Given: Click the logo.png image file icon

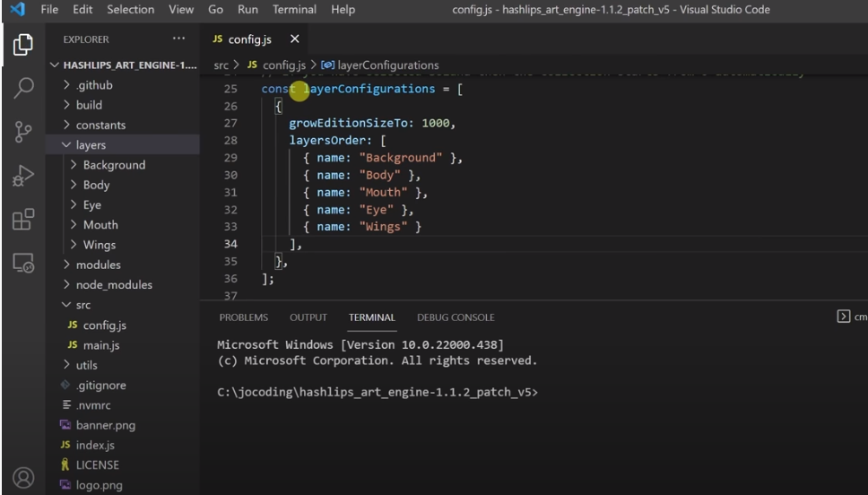Looking at the screenshot, I should pyautogui.click(x=65, y=485).
